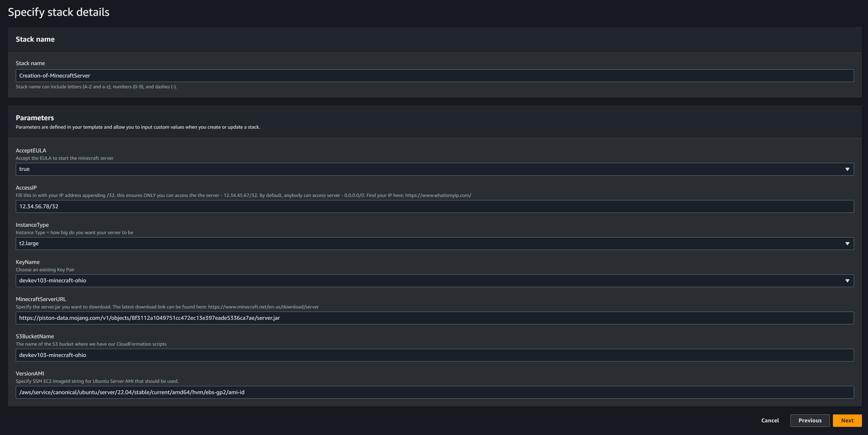Click the Next button
The height and width of the screenshot is (435, 868).
point(847,420)
